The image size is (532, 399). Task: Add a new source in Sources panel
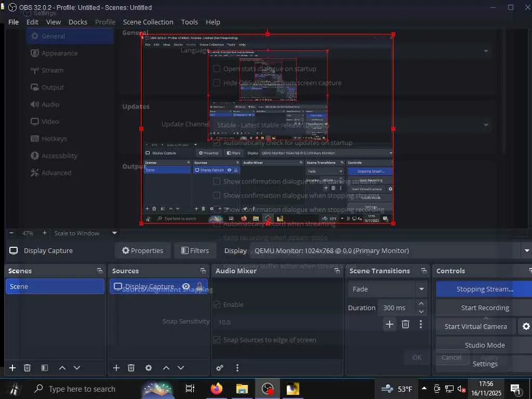tap(116, 368)
